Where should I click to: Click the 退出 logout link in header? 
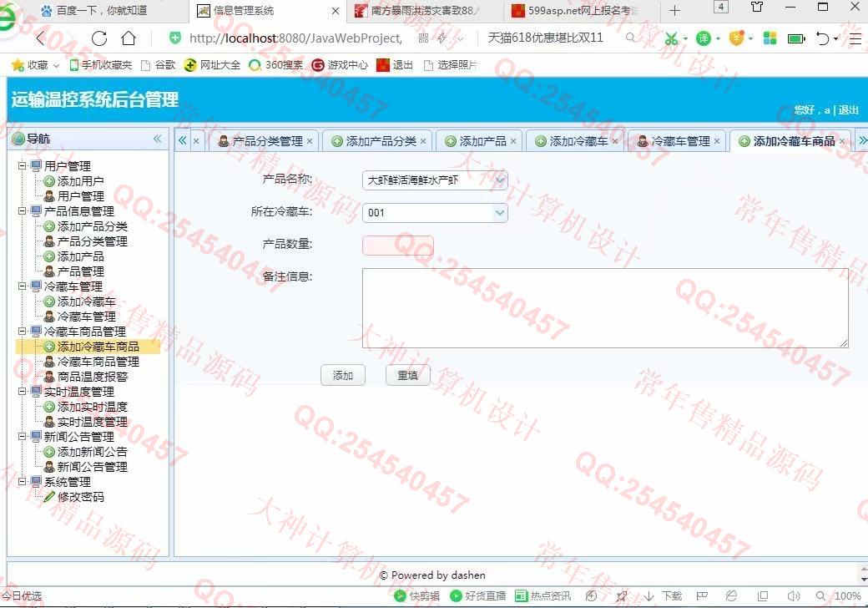[848, 109]
